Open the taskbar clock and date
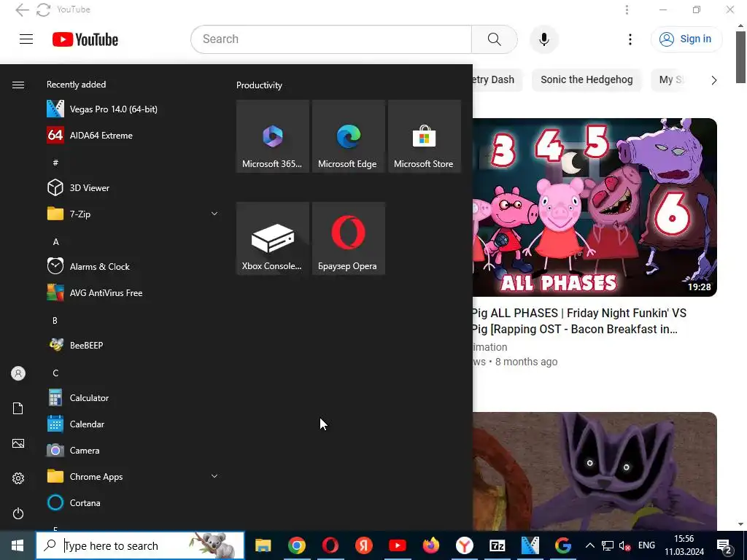Viewport: 747px width, 560px height. [x=684, y=545]
